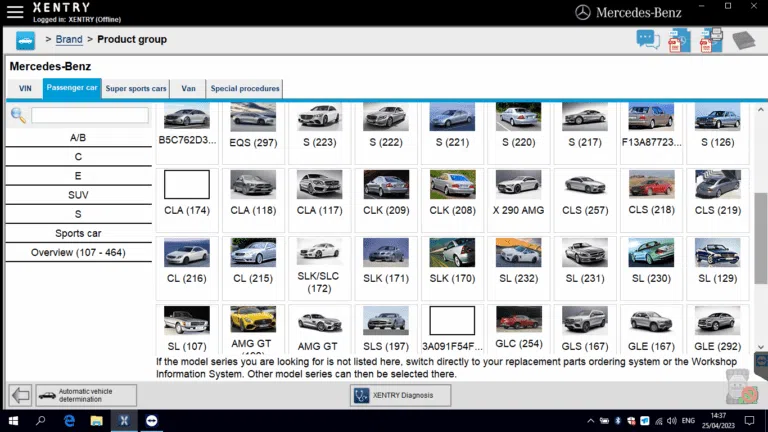Select the S (221) model

[x=452, y=131]
